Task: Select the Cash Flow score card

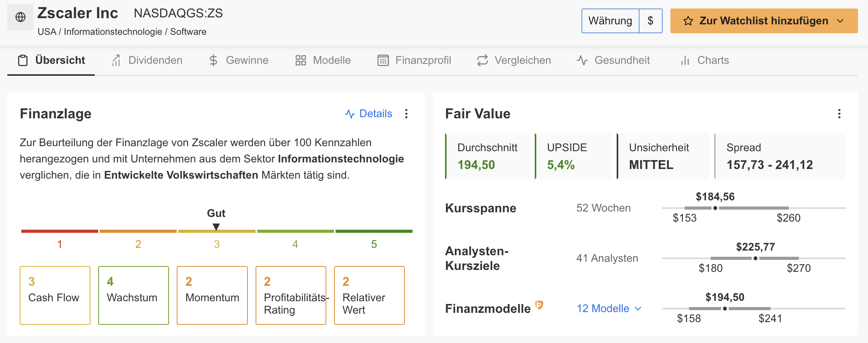Action: click(x=55, y=295)
